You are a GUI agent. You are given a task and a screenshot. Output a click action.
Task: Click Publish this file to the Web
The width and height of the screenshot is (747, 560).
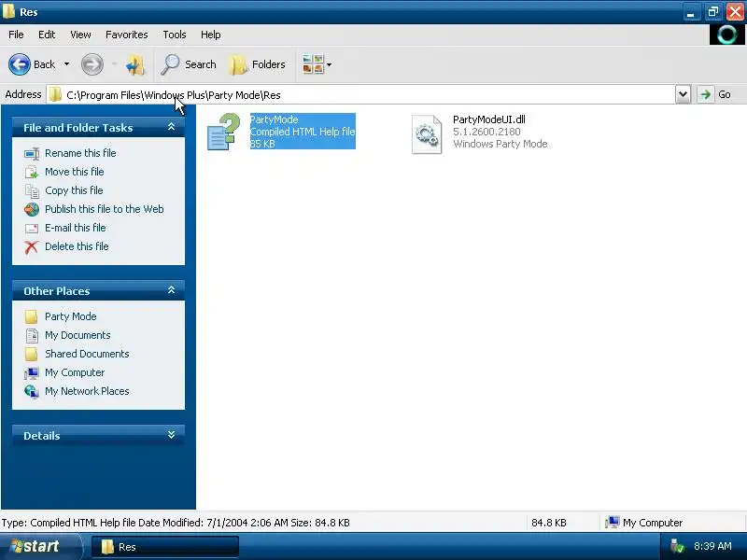pyautogui.click(x=105, y=209)
